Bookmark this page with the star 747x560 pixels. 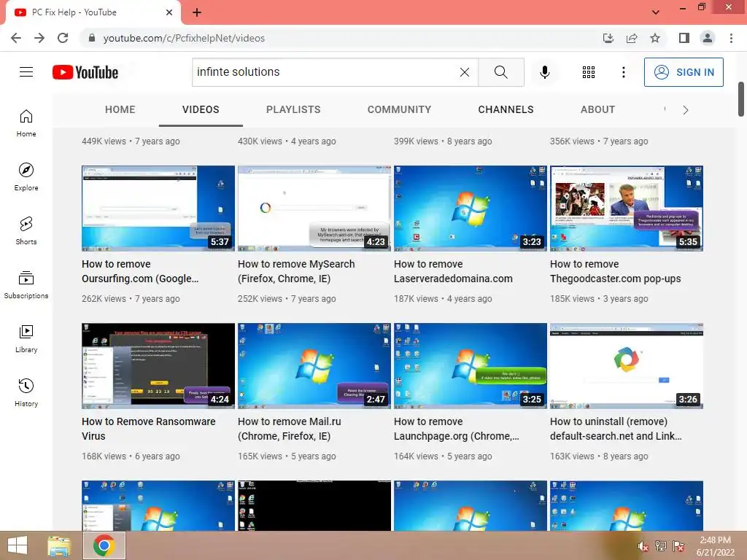click(x=655, y=38)
